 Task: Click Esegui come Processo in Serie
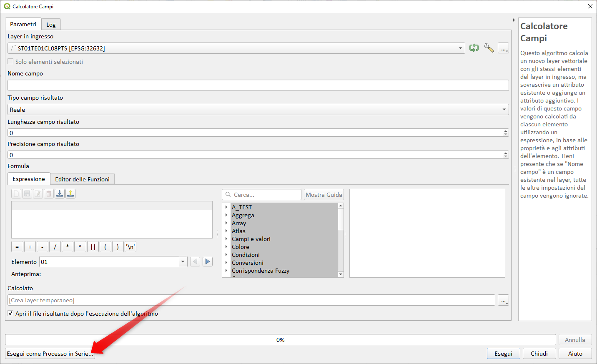[50, 354]
